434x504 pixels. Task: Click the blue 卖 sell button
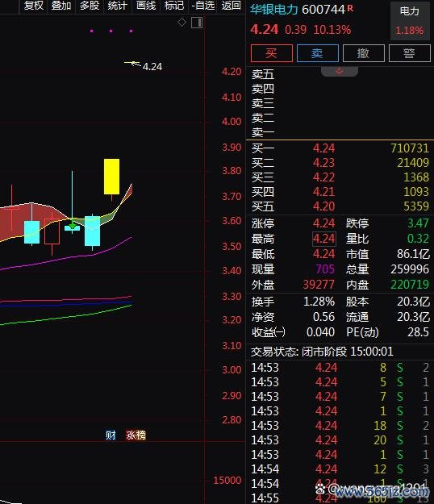318,53
